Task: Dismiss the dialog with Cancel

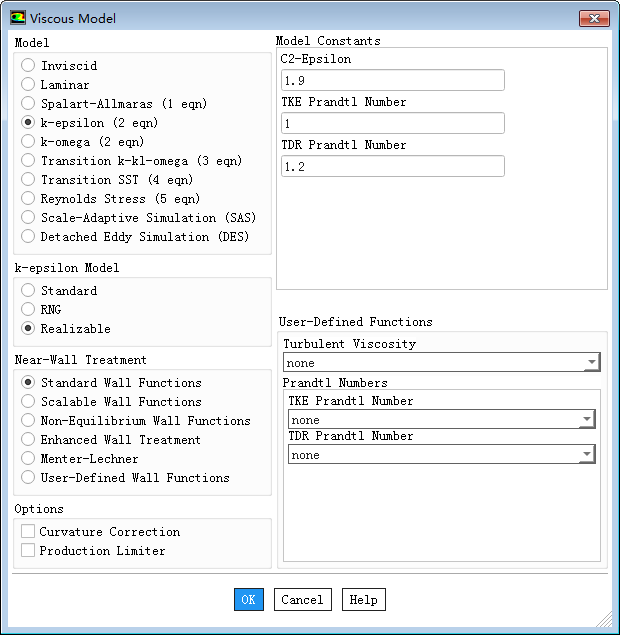Action: click(x=303, y=599)
